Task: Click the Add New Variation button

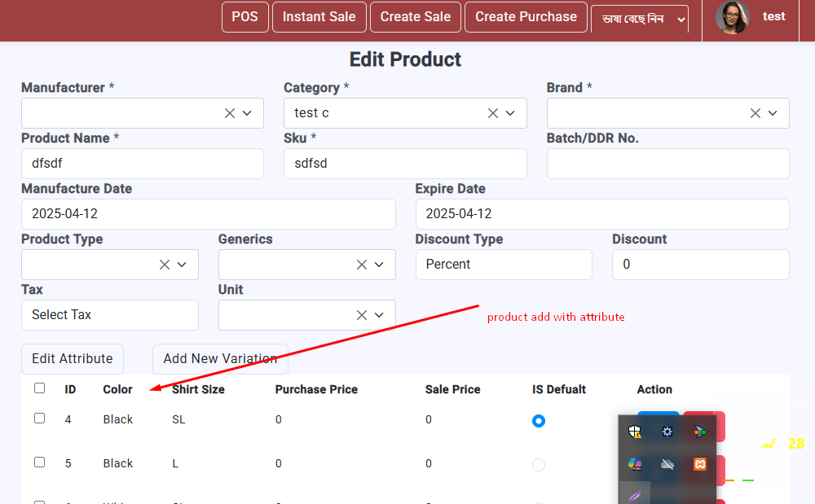Action: pos(220,359)
